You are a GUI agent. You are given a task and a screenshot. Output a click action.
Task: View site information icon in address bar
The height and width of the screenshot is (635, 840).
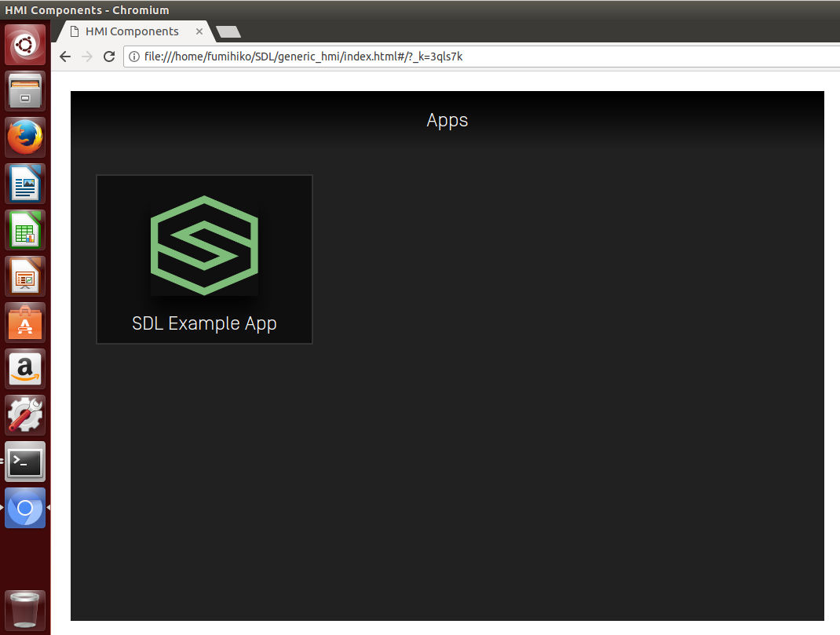click(134, 57)
